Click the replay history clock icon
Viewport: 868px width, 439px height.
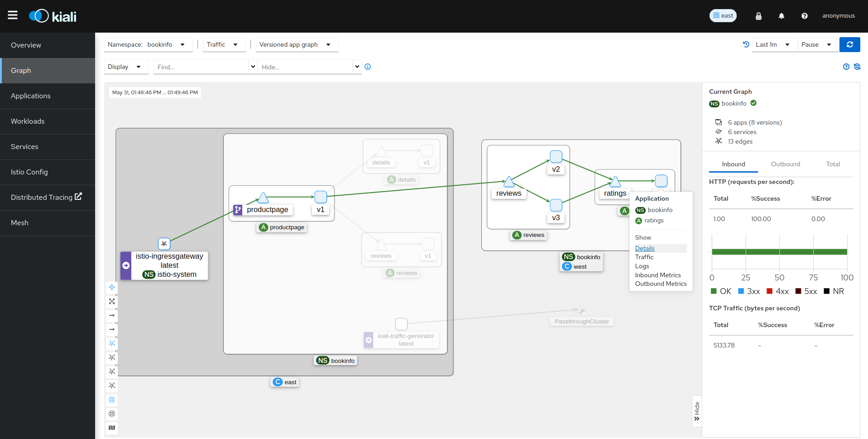pyautogui.click(x=746, y=44)
